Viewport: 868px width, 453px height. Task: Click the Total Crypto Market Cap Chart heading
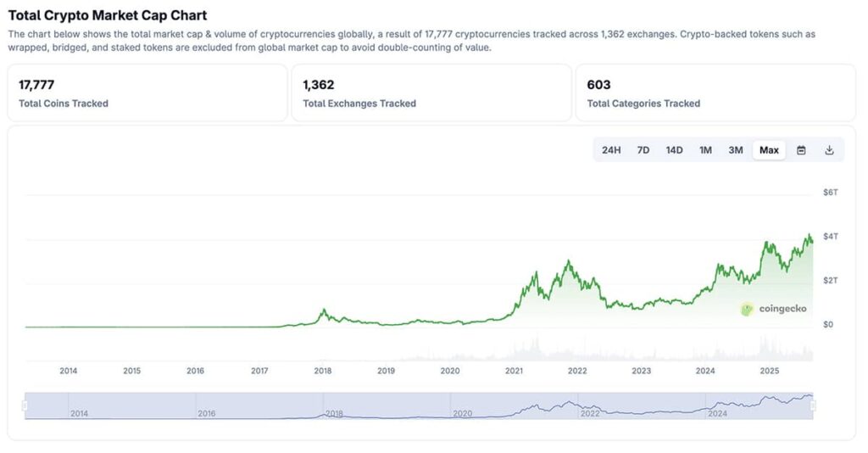coord(108,15)
